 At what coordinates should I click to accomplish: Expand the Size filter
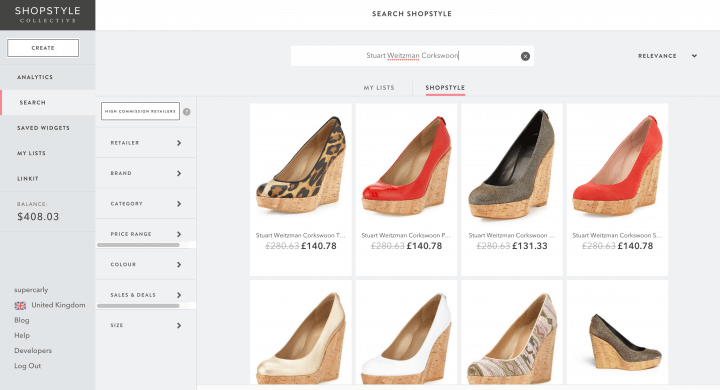[x=146, y=325]
